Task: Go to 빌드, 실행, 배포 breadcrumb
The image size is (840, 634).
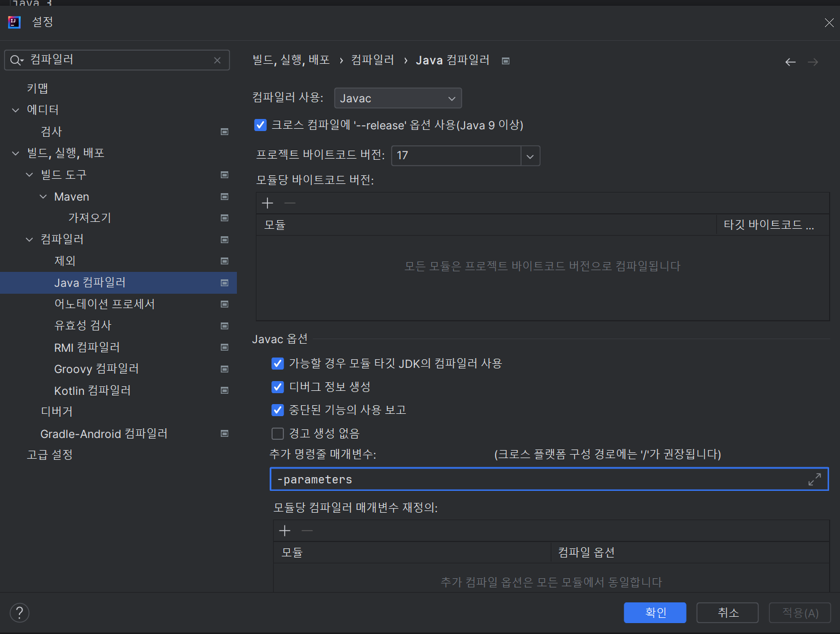Action: pos(291,60)
